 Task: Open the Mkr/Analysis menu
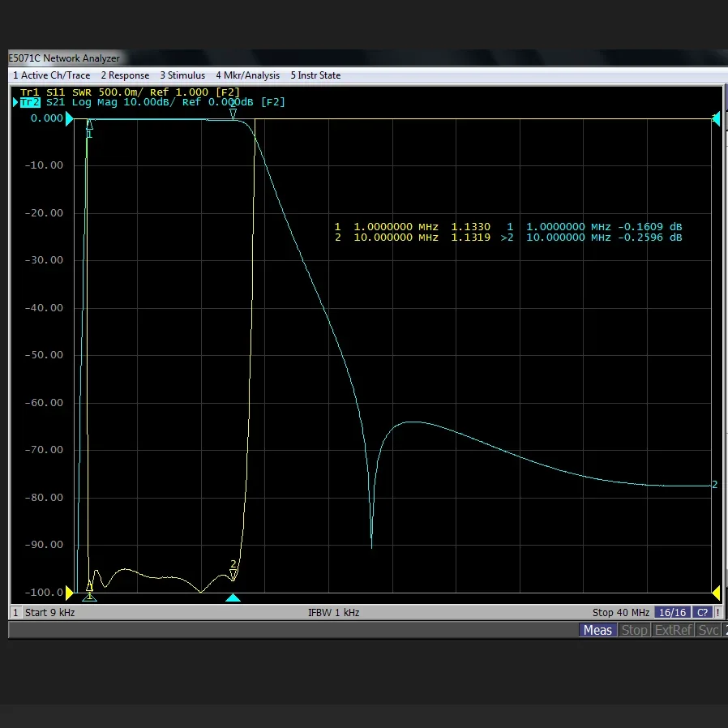click(x=247, y=75)
